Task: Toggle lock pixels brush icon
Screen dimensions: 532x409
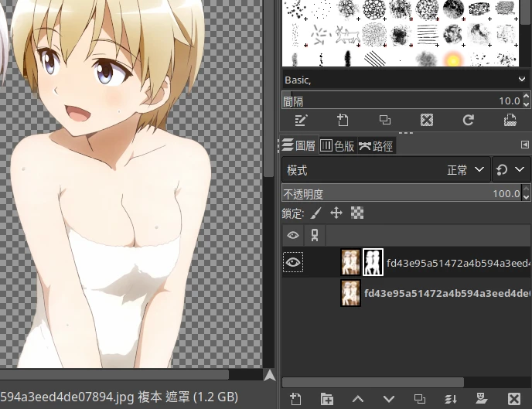Action: [315, 213]
